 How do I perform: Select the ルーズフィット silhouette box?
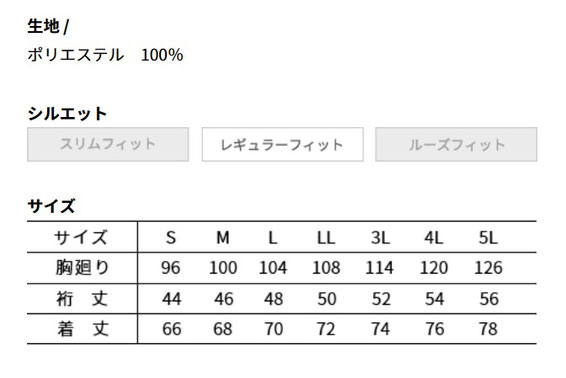[456, 144]
